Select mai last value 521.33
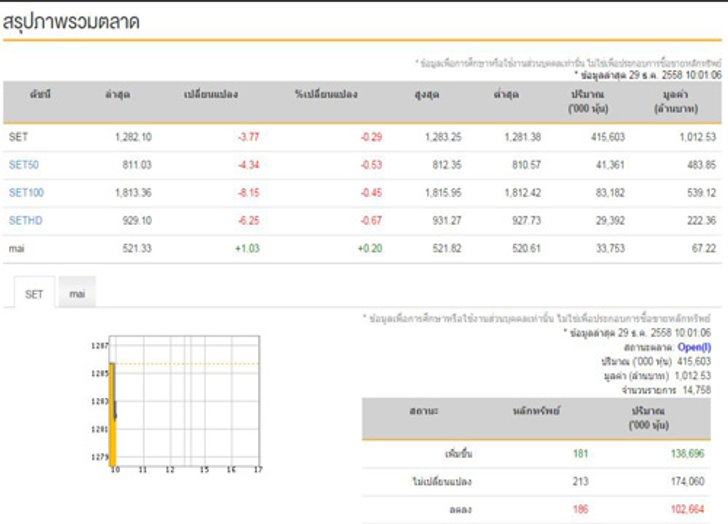This screenshot has height=524, width=728. [137, 248]
